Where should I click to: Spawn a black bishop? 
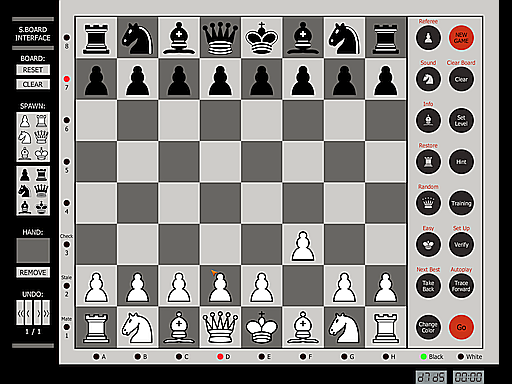click(25, 207)
